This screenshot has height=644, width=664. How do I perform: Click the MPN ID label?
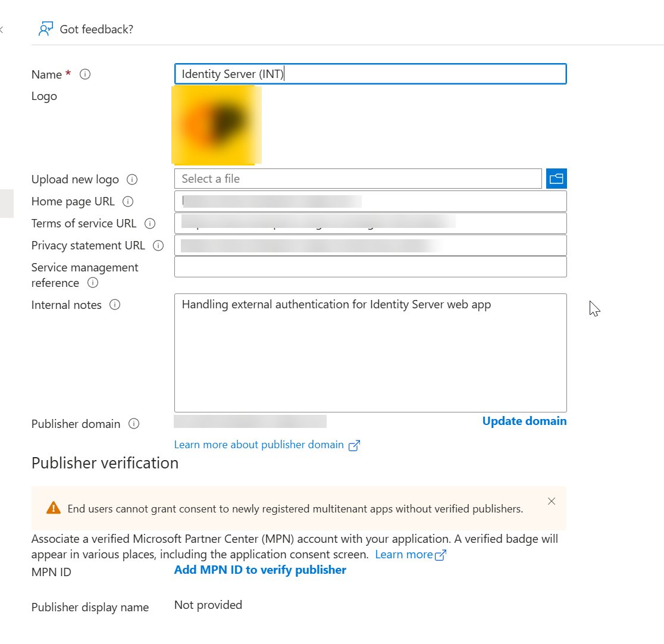pyautogui.click(x=51, y=573)
